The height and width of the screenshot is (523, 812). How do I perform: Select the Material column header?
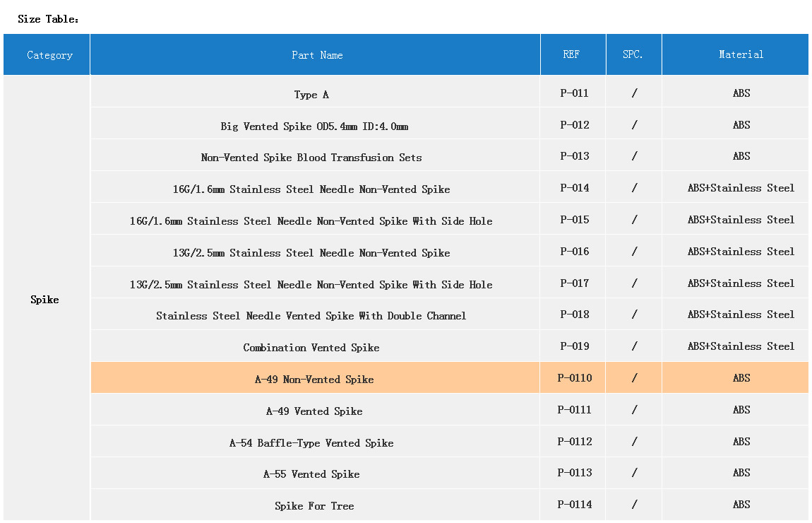(741, 54)
